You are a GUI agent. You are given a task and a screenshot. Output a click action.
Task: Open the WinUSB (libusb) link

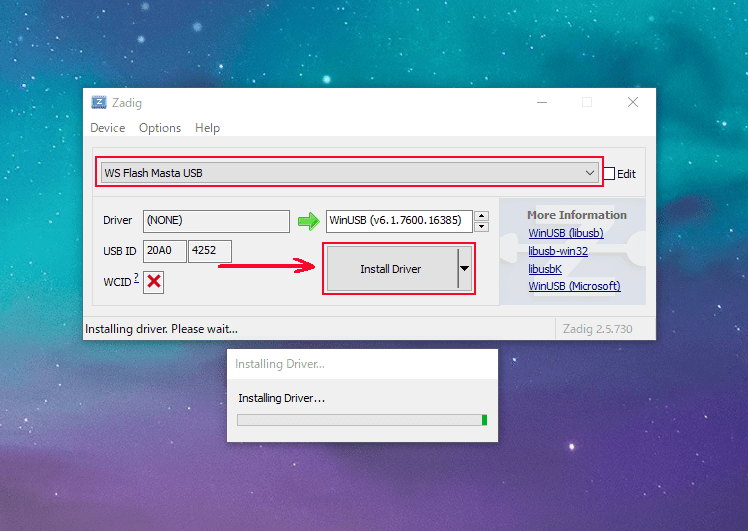pos(566,233)
